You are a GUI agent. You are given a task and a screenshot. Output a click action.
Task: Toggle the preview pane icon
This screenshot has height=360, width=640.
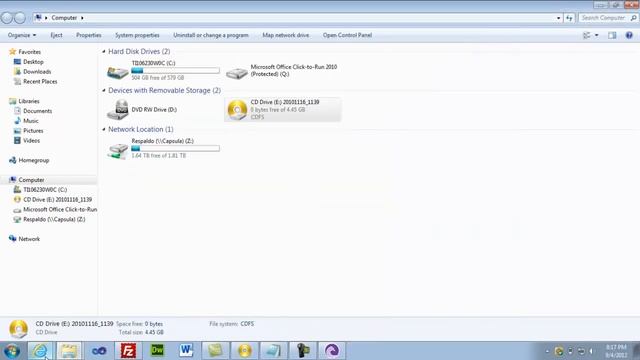(x=612, y=35)
